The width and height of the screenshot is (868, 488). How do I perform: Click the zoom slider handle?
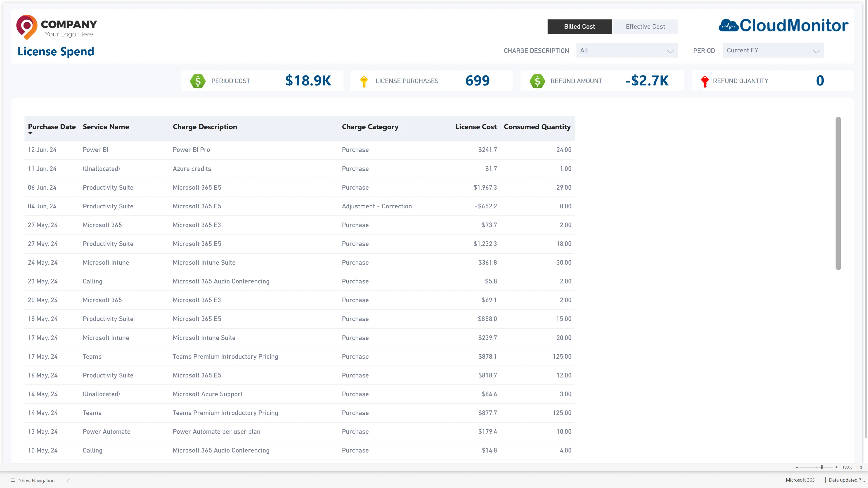[822, 467]
